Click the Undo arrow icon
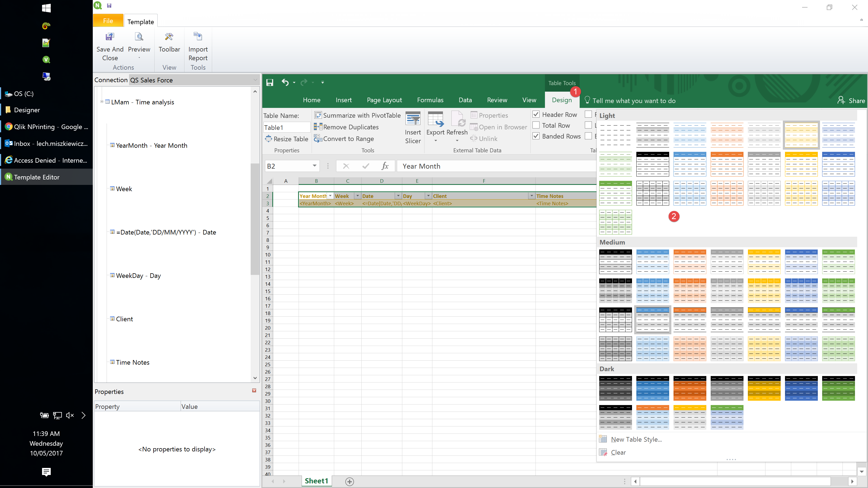868x488 pixels. click(x=285, y=82)
